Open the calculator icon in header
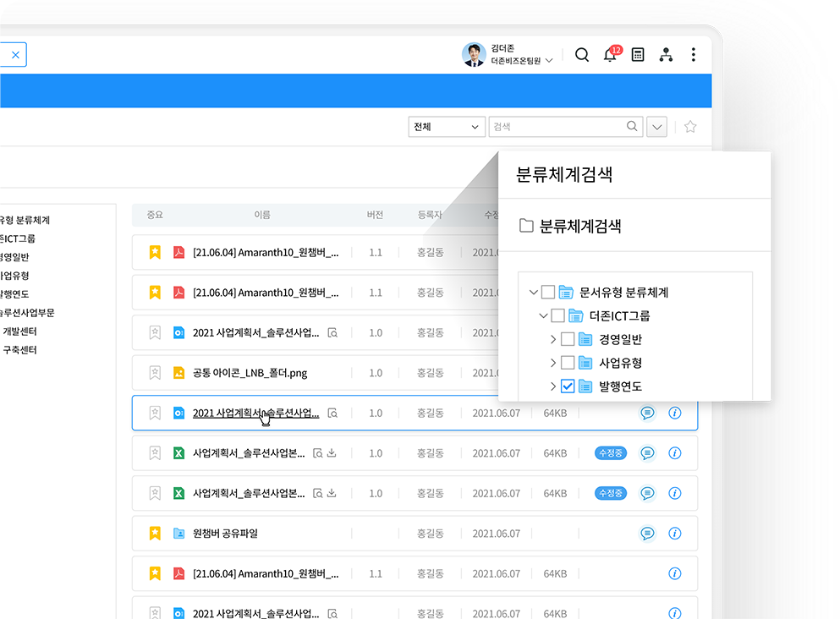The image size is (840, 619). pyautogui.click(x=638, y=55)
